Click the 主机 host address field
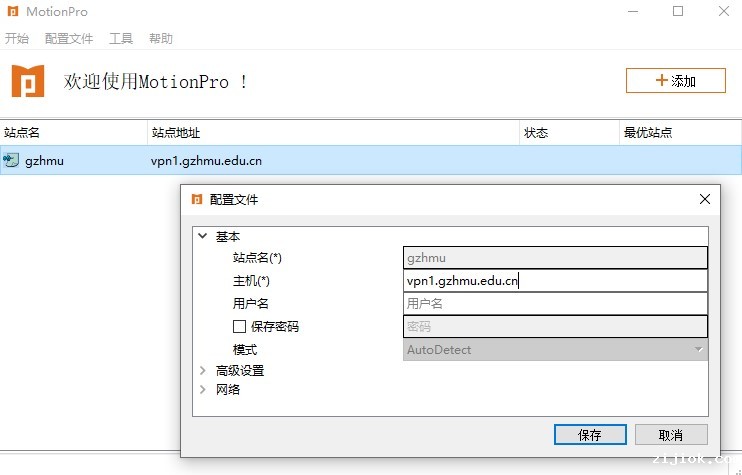 (x=555, y=281)
